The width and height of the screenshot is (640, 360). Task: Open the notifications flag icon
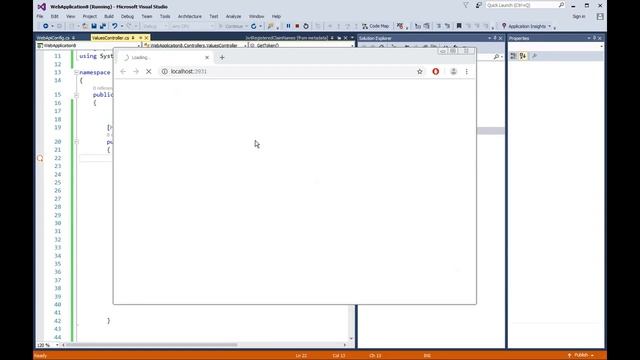[x=466, y=5]
